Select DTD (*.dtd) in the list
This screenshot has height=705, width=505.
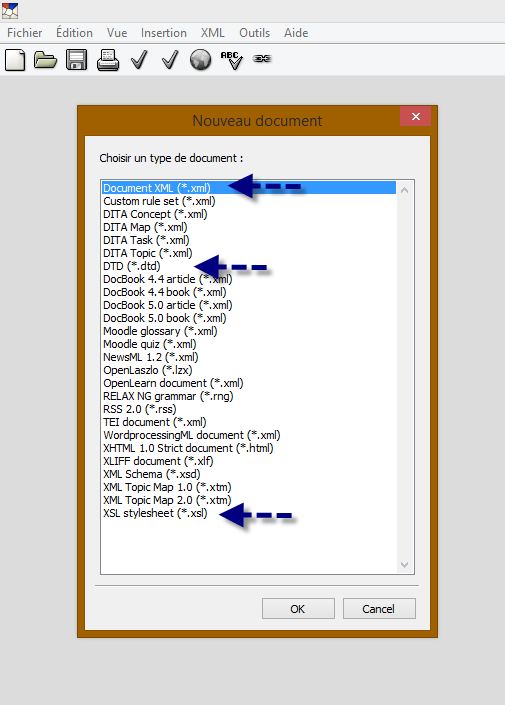tap(132, 266)
